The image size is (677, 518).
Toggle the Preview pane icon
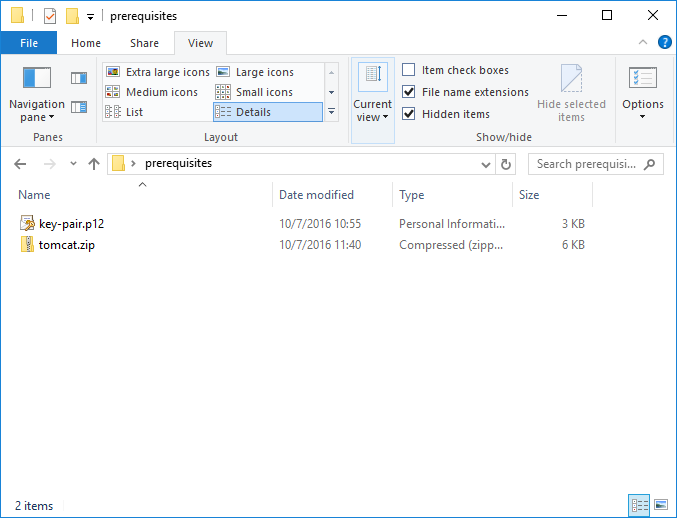(79, 78)
